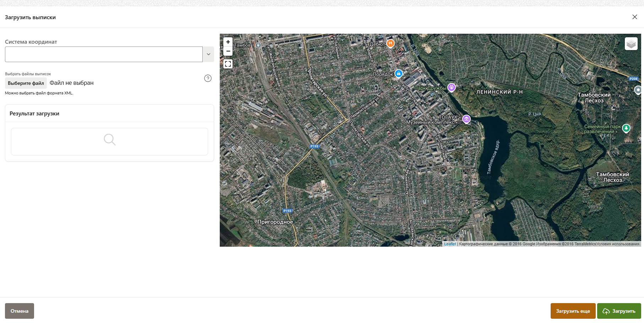Viewport: 644px width, 323px height.
Task: Click the Отмена button
Action: (x=20, y=311)
